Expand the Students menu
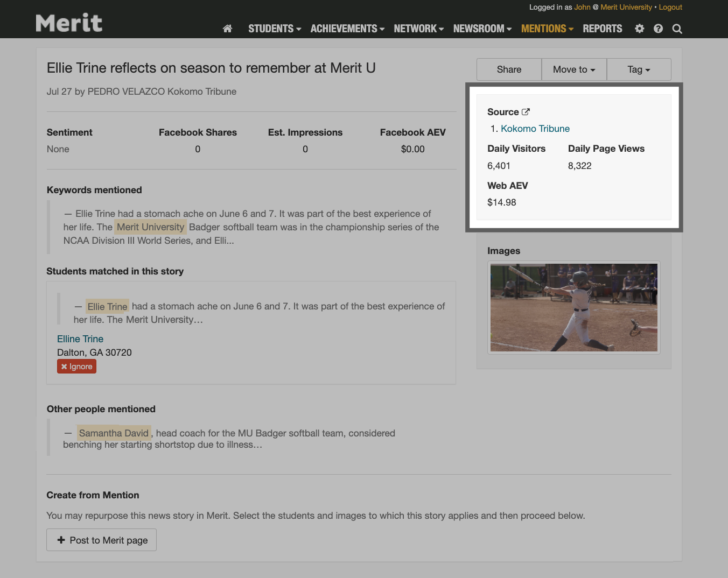Screen dimensions: 728x578 274,29
